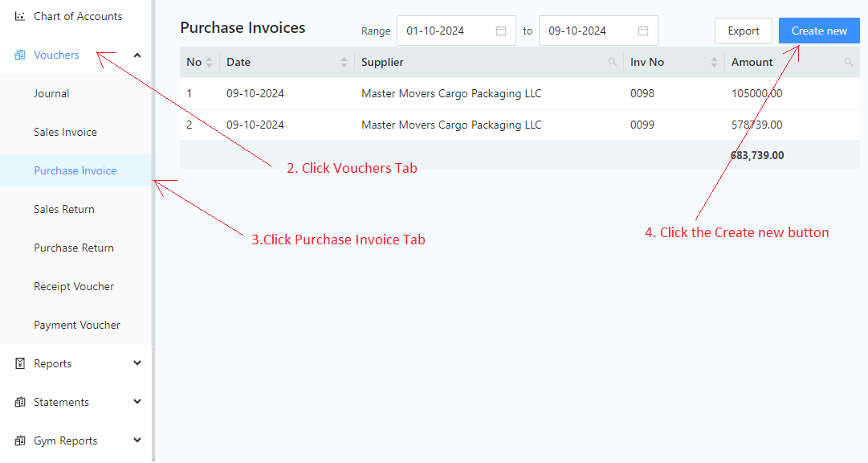This screenshot has width=868, height=463.
Task: Go to Payment Voucher page
Action: (75, 325)
